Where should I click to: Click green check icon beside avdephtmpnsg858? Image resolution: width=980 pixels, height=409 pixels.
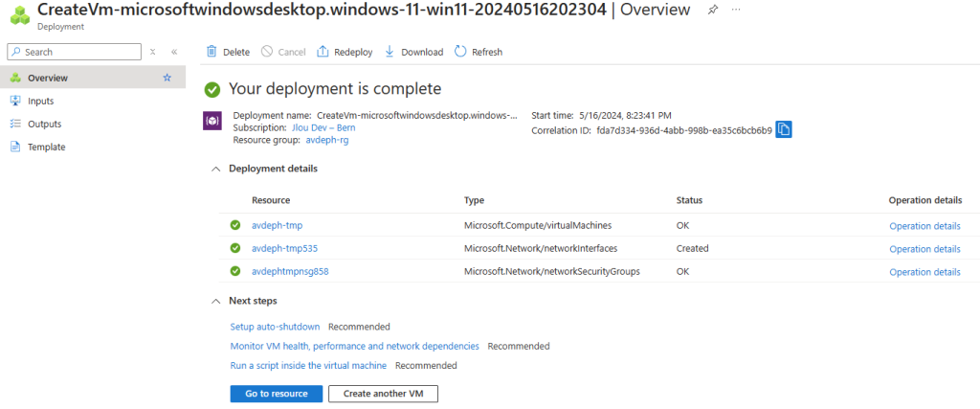point(235,271)
